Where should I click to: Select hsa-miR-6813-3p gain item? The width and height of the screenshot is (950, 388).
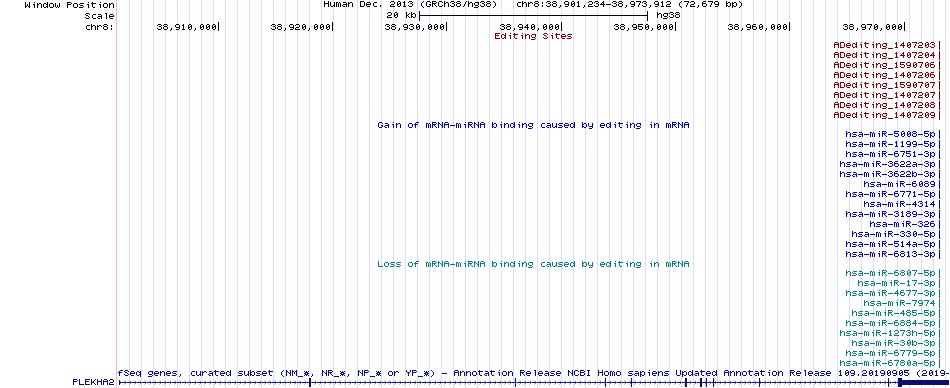(891, 255)
